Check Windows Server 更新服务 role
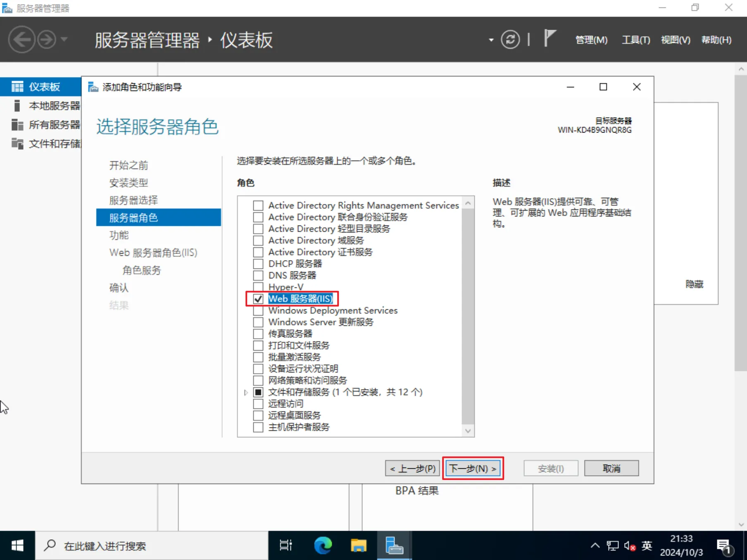Screen dimensions: 747x560 (x=258, y=322)
